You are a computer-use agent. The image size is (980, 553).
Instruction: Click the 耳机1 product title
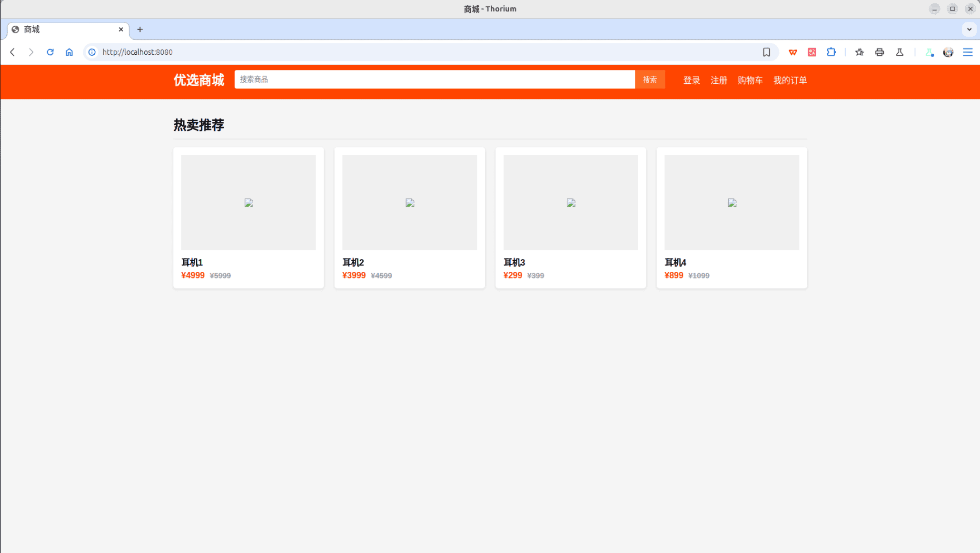[x=192, y=263]
